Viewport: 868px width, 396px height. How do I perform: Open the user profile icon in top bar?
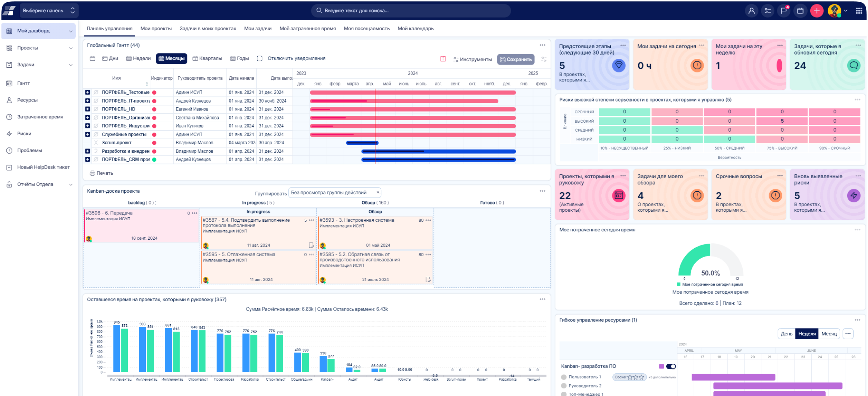pos(751,11)
